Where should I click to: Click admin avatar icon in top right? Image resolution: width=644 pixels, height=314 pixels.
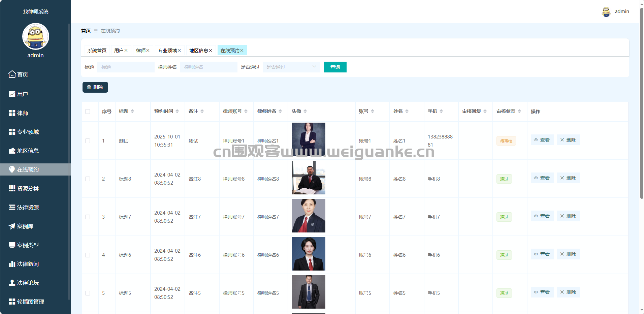pyautogui.click(x=606, y=11)
